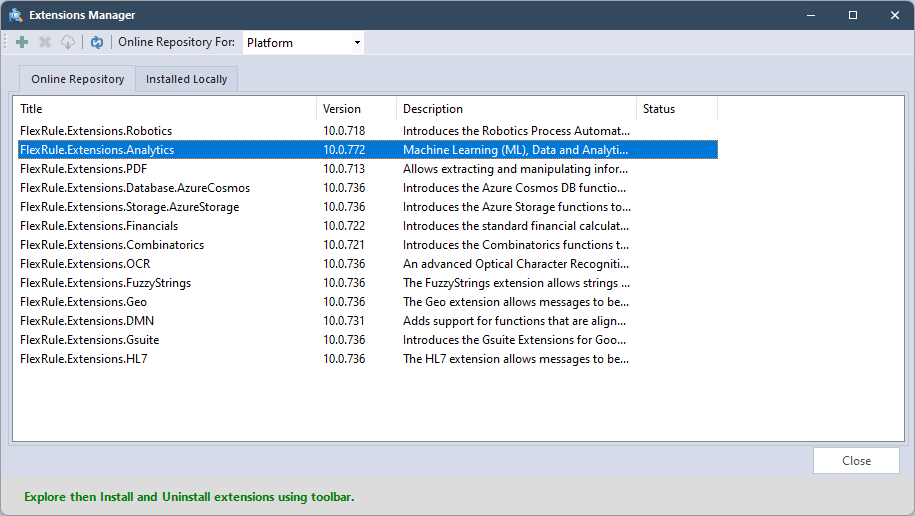The image size is (915, 516).
Task: Click description 'The FuzzyStrings extension allows strings ...'
Action: (516, 283)
